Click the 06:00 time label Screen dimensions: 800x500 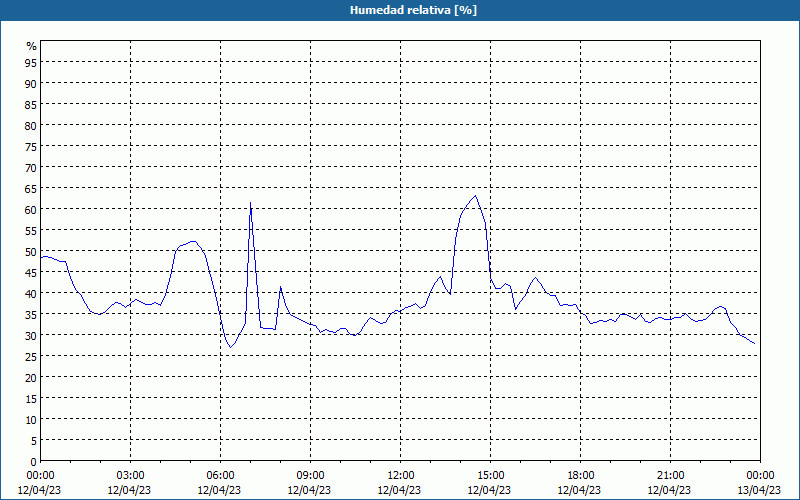(x=220, y=476)
